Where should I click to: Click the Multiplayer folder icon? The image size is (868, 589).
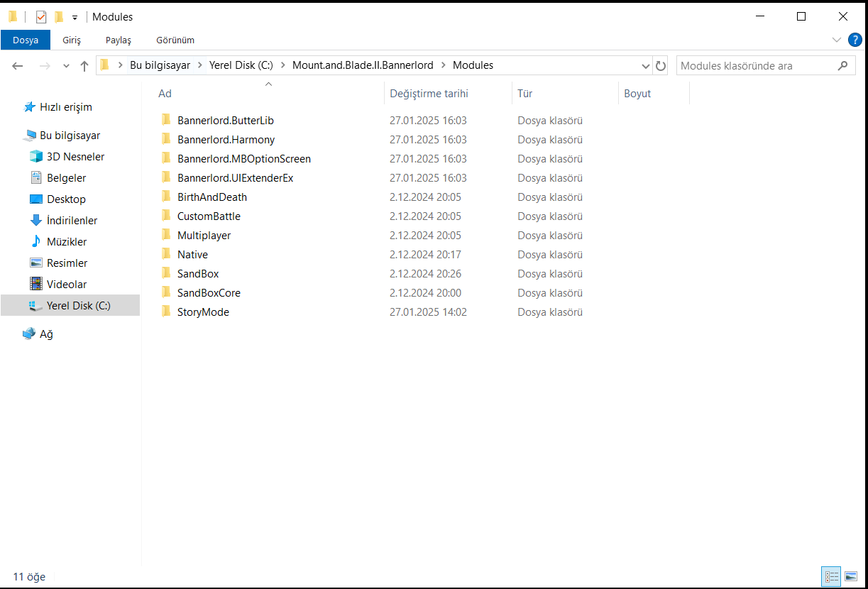coord(166,235)
